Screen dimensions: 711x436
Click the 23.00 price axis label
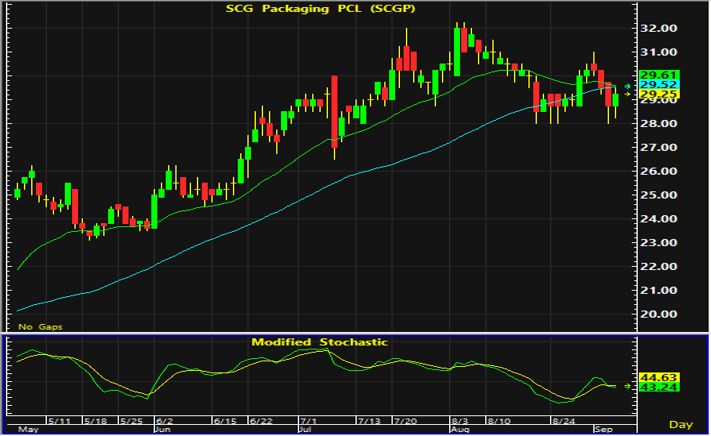tap(658, 243)
